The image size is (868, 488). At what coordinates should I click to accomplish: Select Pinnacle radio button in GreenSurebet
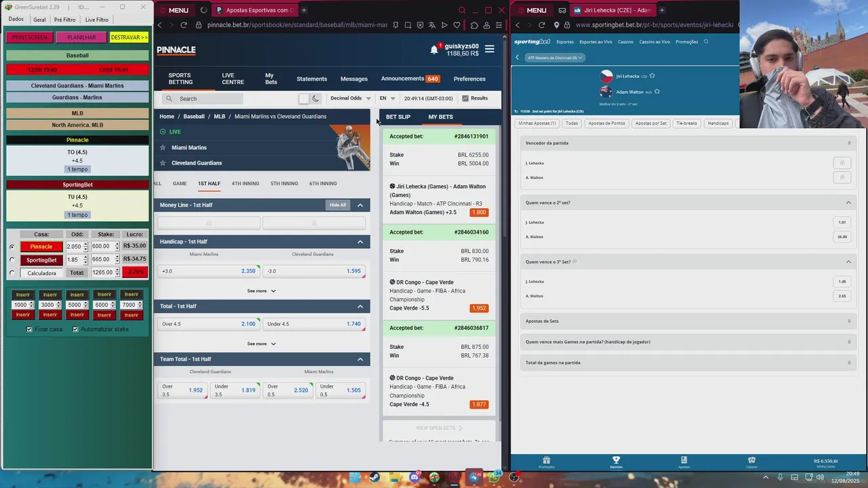pos(12,247)
